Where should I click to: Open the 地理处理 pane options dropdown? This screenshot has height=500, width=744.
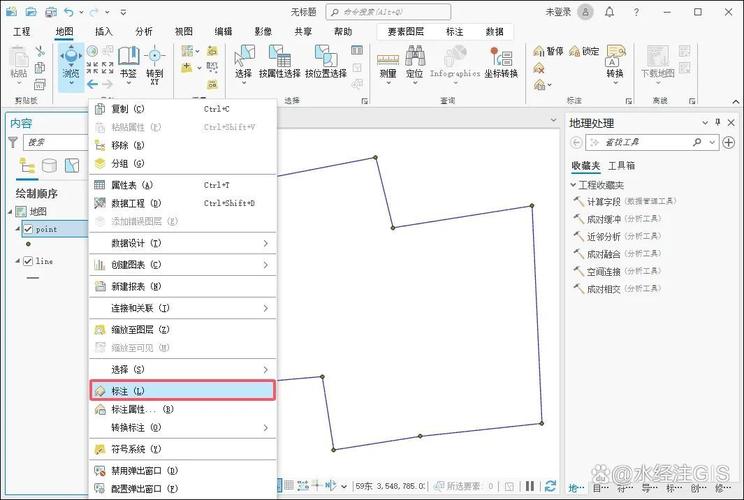[x=705, y=122]
